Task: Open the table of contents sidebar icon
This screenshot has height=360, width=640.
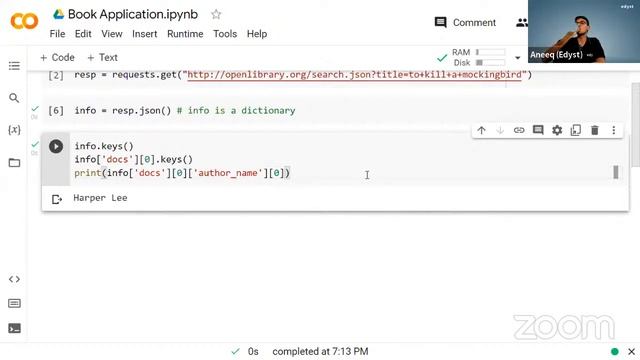Action: point(14,66)
